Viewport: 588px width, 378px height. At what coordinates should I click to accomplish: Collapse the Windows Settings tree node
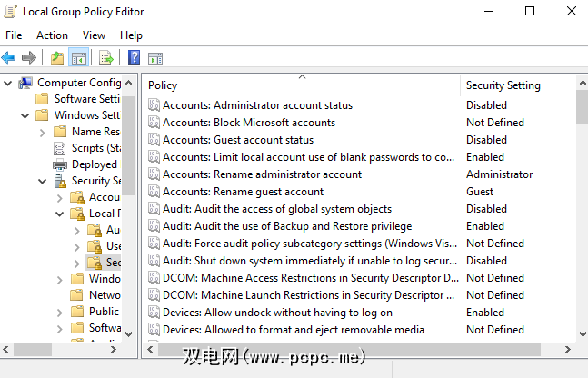(25, 115)
